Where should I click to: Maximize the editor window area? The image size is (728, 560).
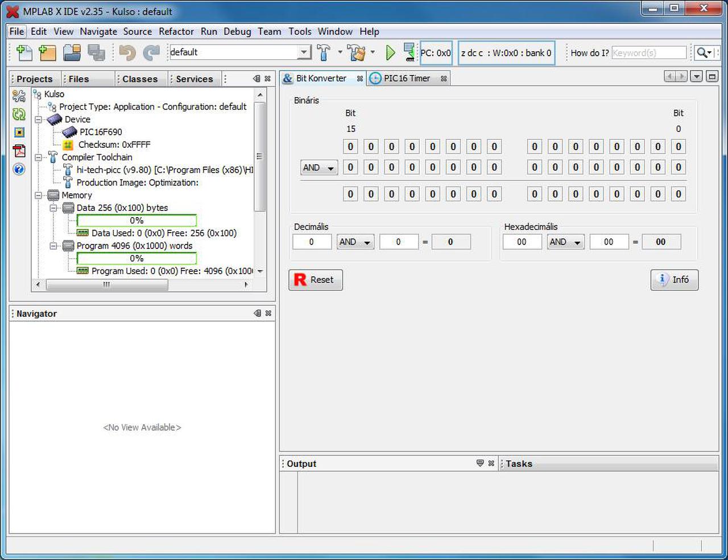pyautogui.click(x=712, y=76)
